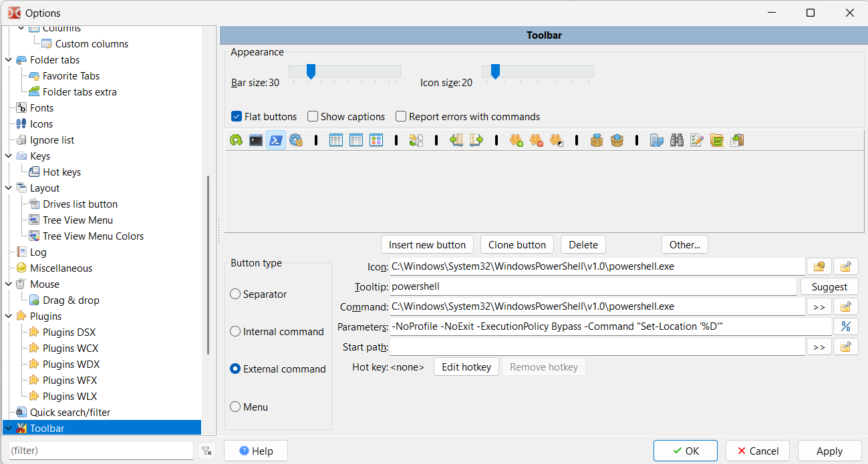Screen dimensions: 868x464
Task: Collapse the Plugins tree node
Action: click(x=8, y=316)
